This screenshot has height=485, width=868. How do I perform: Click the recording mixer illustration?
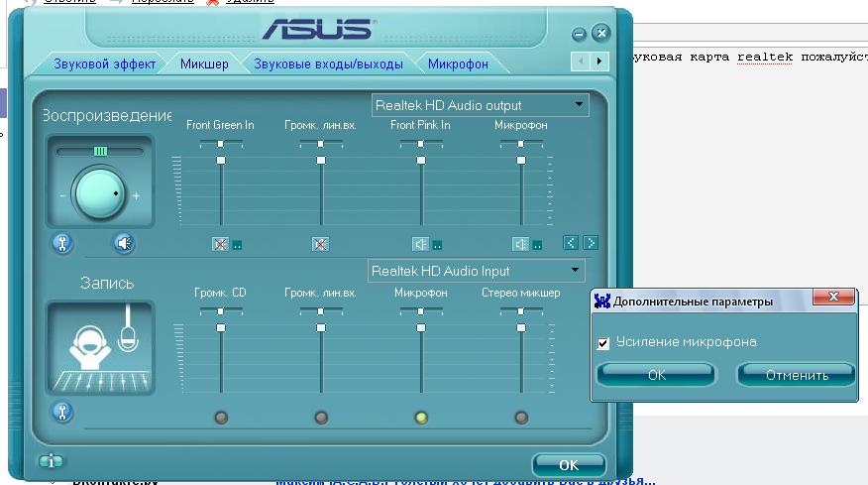pos(101,347)
